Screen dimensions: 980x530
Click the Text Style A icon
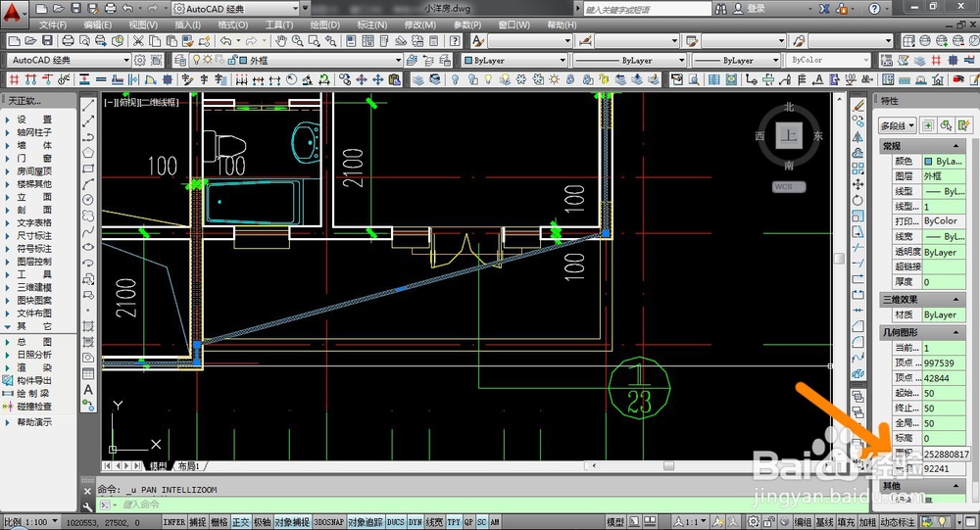(478, 41)
